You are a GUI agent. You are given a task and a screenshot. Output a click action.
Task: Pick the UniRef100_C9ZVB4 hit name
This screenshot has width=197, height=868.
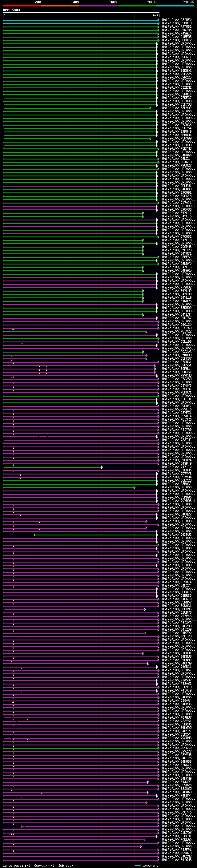[176, 477]
